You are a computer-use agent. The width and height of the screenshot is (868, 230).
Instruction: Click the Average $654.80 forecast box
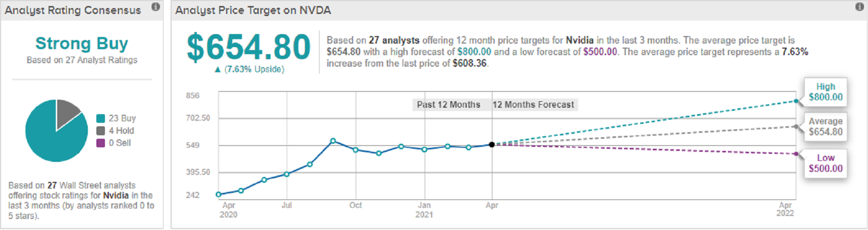pyautogui.click(x=825, y=127)
